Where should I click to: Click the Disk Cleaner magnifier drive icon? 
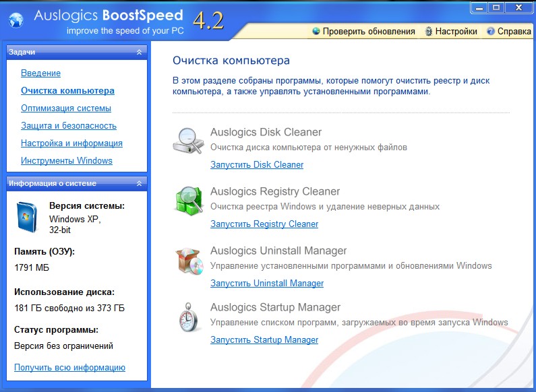pos(188,140)
